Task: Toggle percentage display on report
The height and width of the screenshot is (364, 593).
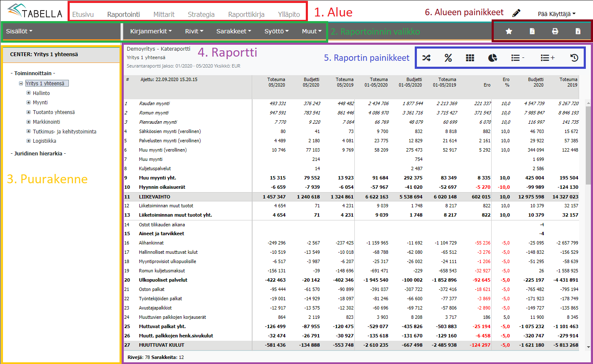Action: click(x=448, y=57)
